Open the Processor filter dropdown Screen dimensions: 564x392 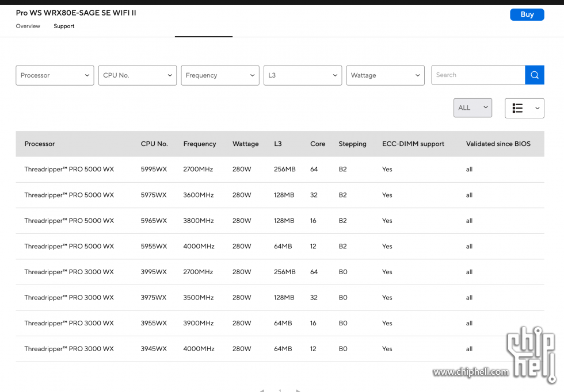pyautogui.click(x=55, y=75)
